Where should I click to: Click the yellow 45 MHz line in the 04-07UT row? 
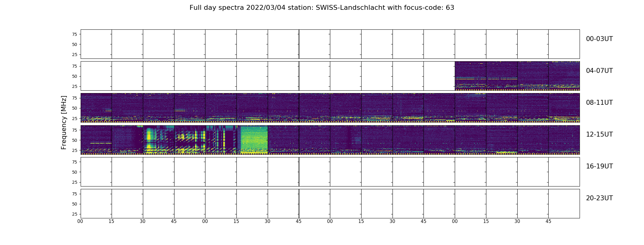point(486,79)
